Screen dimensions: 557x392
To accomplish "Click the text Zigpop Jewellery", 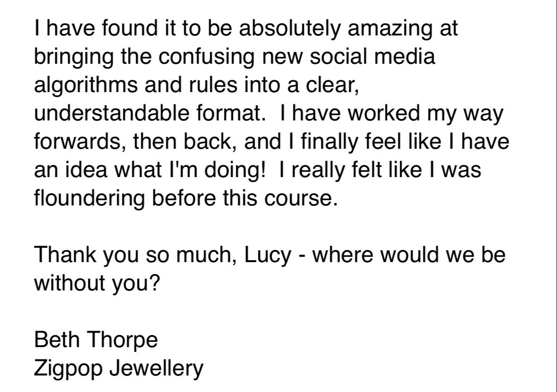I will pyautogui.click(x=119, y=368).
